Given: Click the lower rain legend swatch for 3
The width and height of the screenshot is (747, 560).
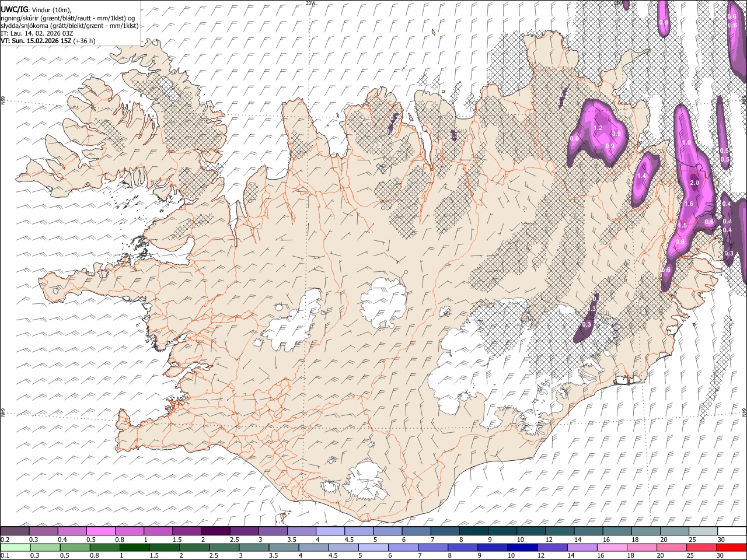Looking at the screenshot, I should point(254,547).
